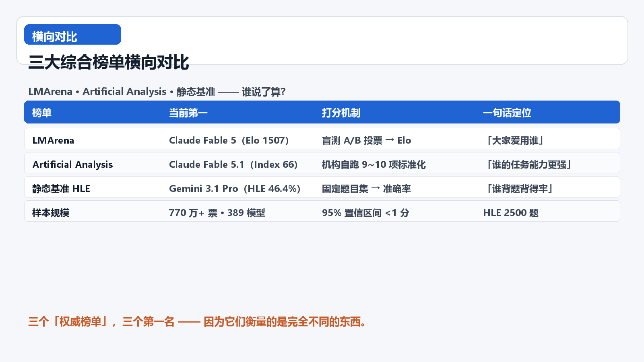Click cell Gemini 3.1 Pro (HLE 46.4%)

pyautogui.click(x=235, y=189)
